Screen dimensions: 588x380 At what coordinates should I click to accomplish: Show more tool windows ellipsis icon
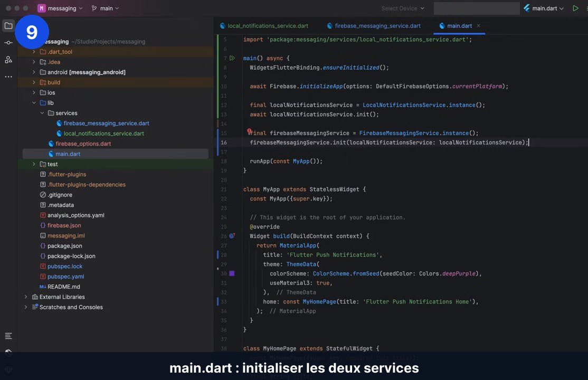point(8,77)
